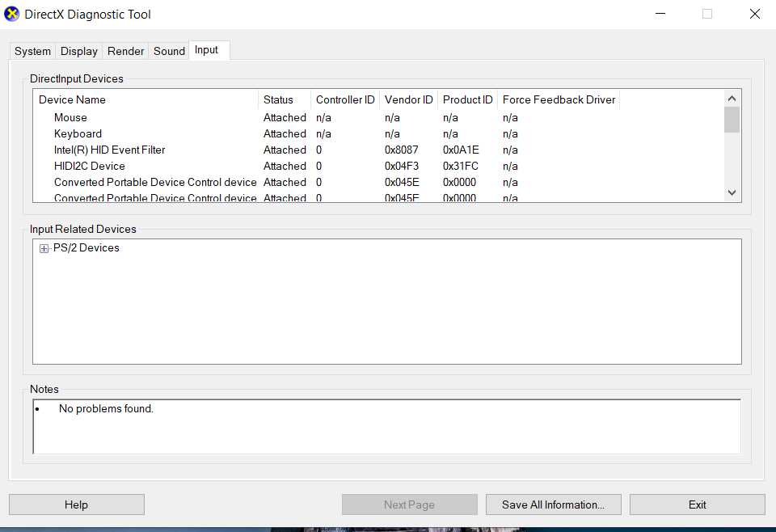Click the Help button
The width and height of the screenshot is (776, 532).
pyautogui.click(x=77, y=505)
